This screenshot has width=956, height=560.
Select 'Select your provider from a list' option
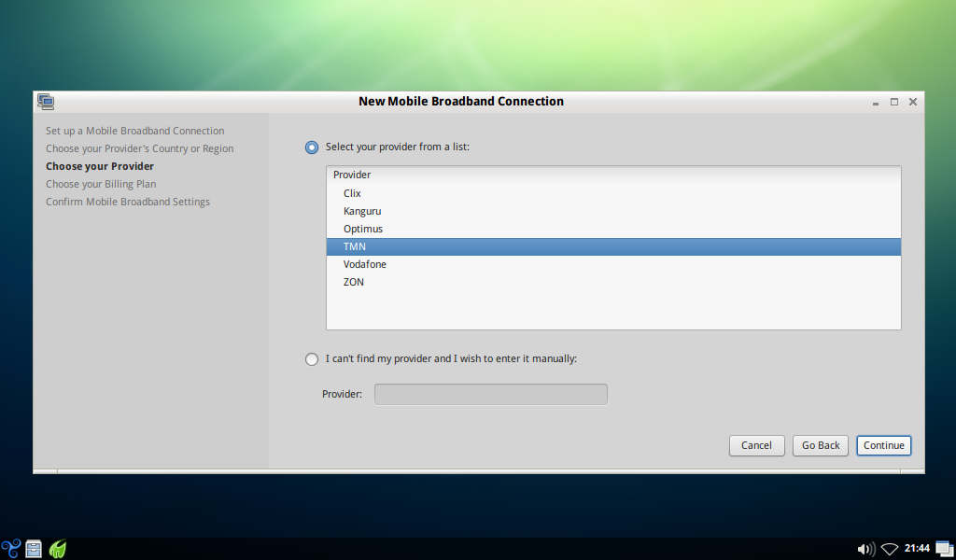(x=312, y=147)
